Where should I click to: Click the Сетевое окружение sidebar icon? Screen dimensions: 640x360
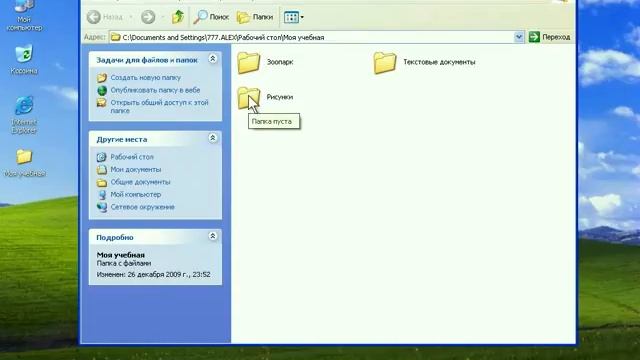[x=102, y=207]
